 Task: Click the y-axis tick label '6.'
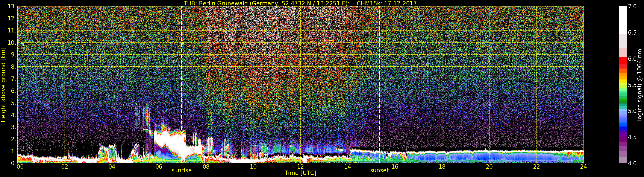pyautogui.click(x=13, y=91)
